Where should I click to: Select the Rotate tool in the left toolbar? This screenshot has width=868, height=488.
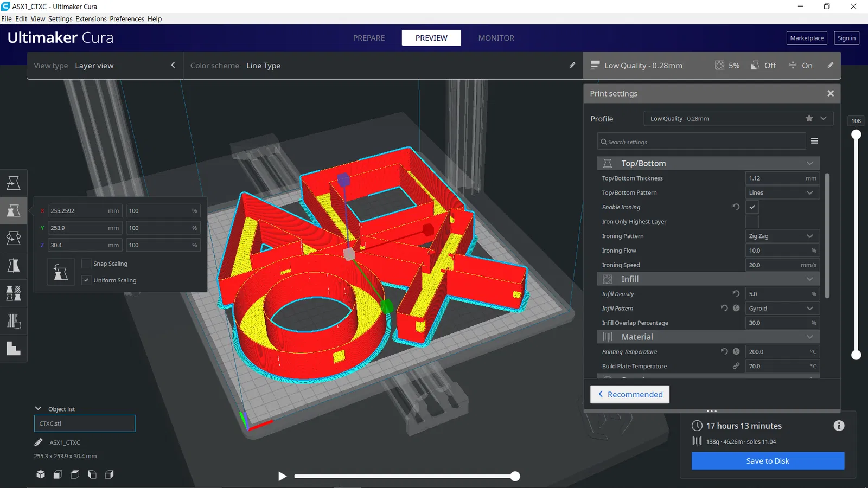[14, 238]
